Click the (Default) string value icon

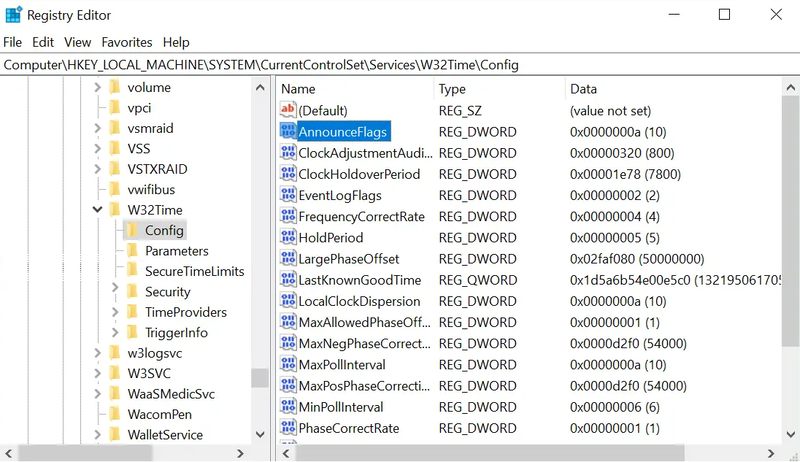coord(288,110)
